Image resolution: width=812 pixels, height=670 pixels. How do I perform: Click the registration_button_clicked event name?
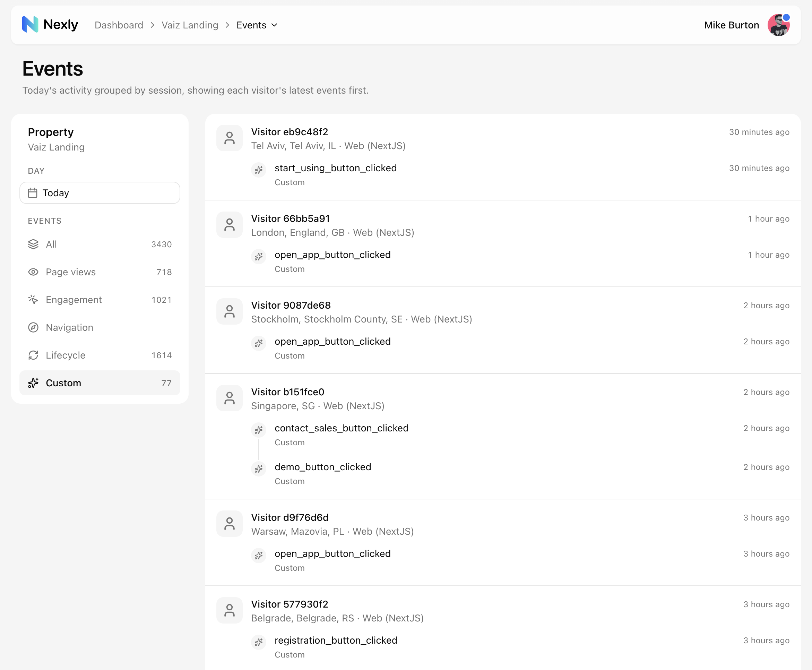coord(336,641)
